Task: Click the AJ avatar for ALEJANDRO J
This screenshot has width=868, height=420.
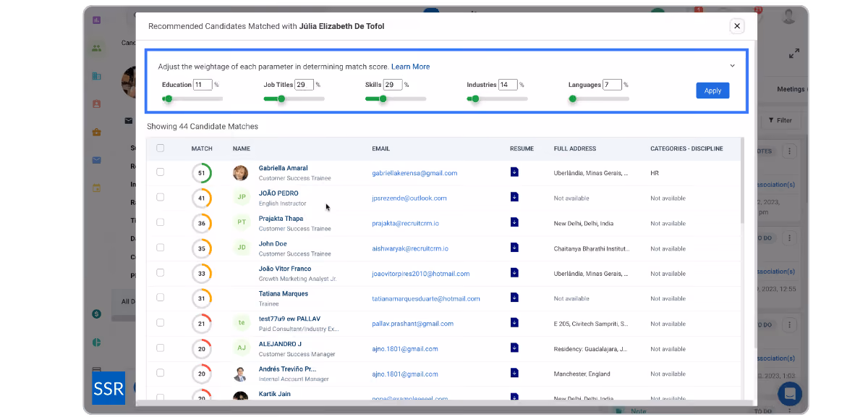Action: [x=242, y=348]
